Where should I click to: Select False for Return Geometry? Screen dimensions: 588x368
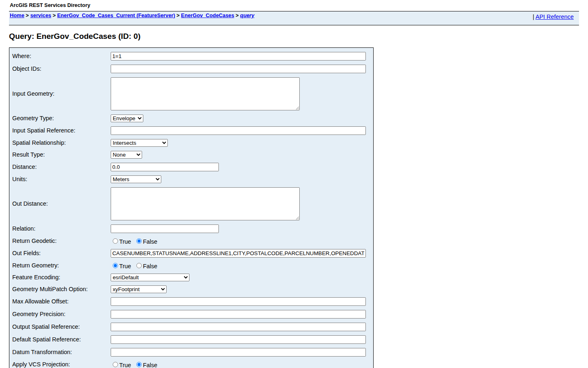[x=139, y=266]
